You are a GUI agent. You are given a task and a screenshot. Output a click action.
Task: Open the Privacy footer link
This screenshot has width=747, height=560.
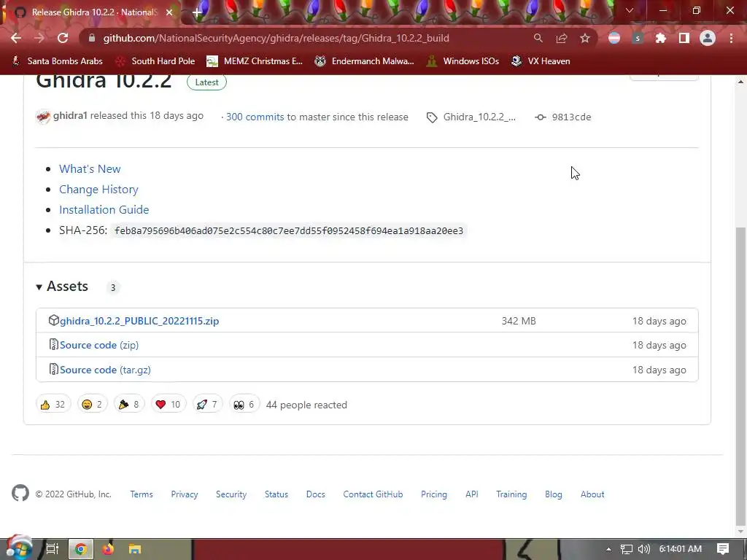tap(185, 494)
